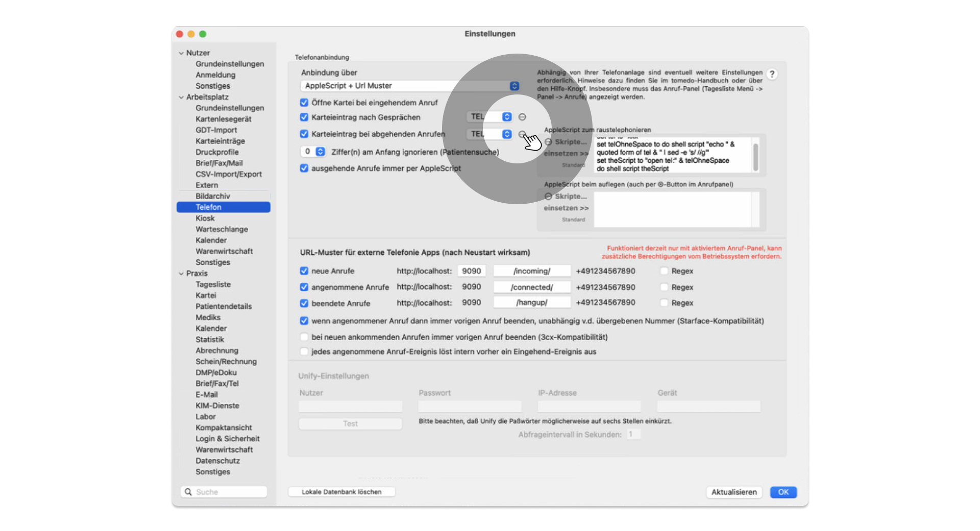
Task: Uncheck the angenommene Anrufe checkbox
Action: click(x=304, y=287)
